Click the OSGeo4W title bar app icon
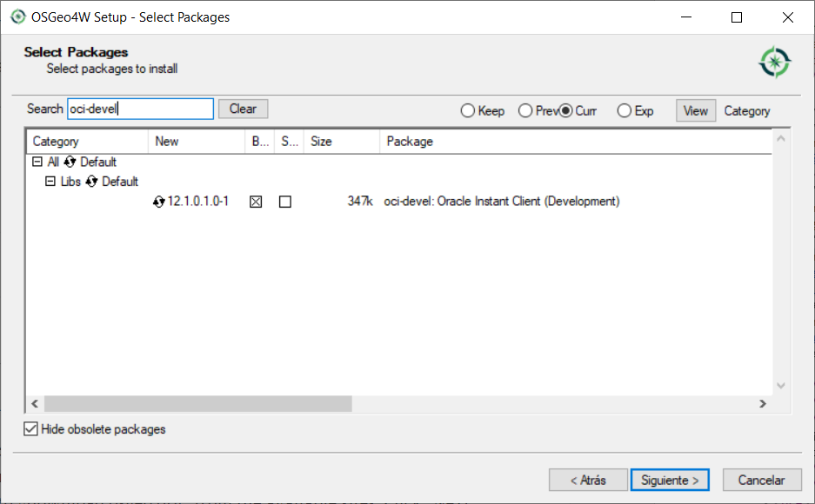815x504 pixels. click(x=17, y=17)
